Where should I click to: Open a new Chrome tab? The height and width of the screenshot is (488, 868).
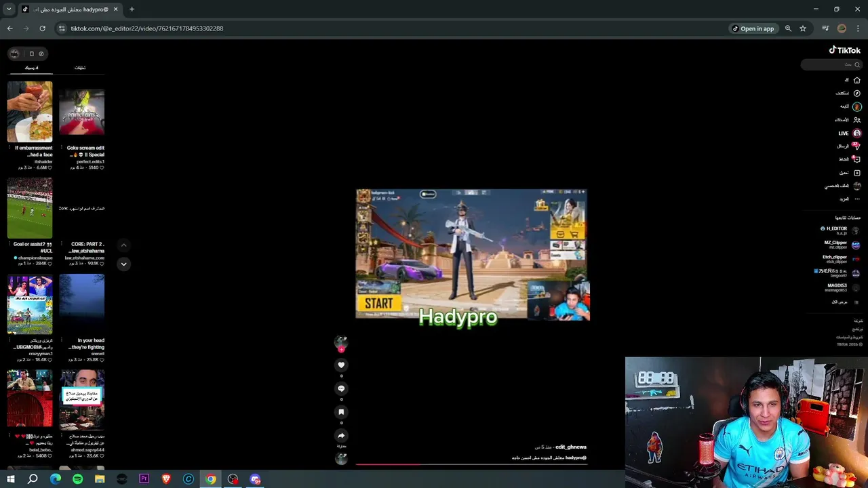point(132,9)
